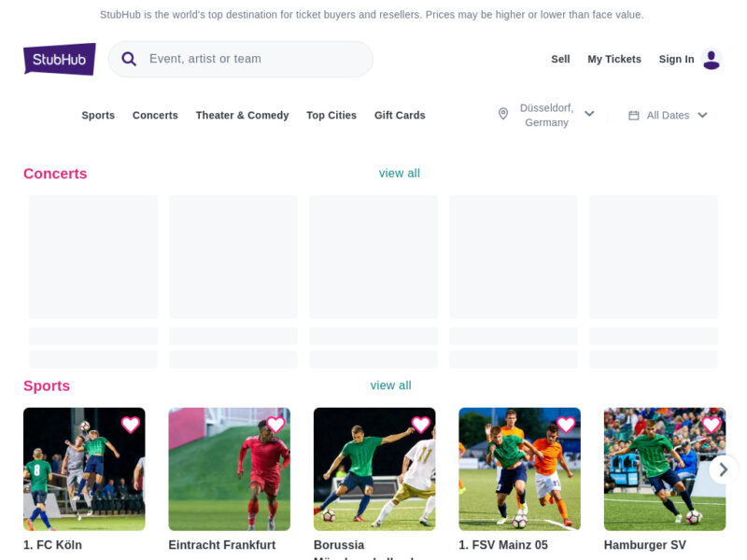
Task: View all Concerts listings
Action: coord(400,174)
